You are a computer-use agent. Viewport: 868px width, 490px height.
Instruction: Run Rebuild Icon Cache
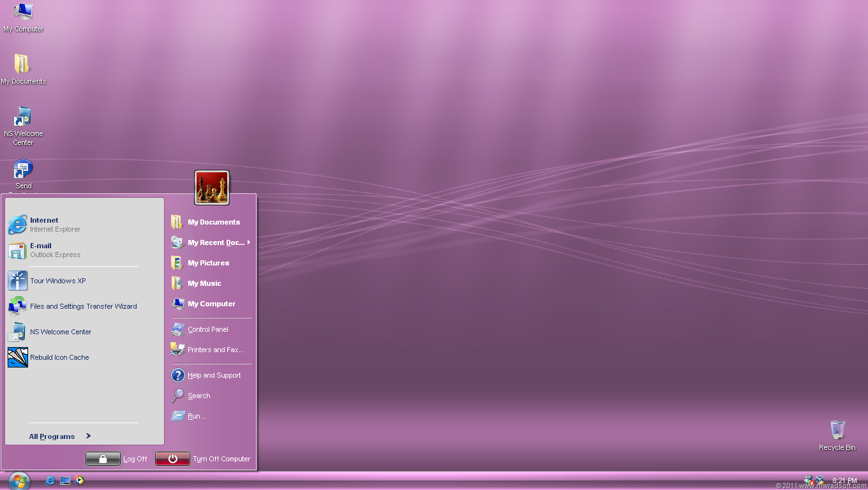[84, 357]
